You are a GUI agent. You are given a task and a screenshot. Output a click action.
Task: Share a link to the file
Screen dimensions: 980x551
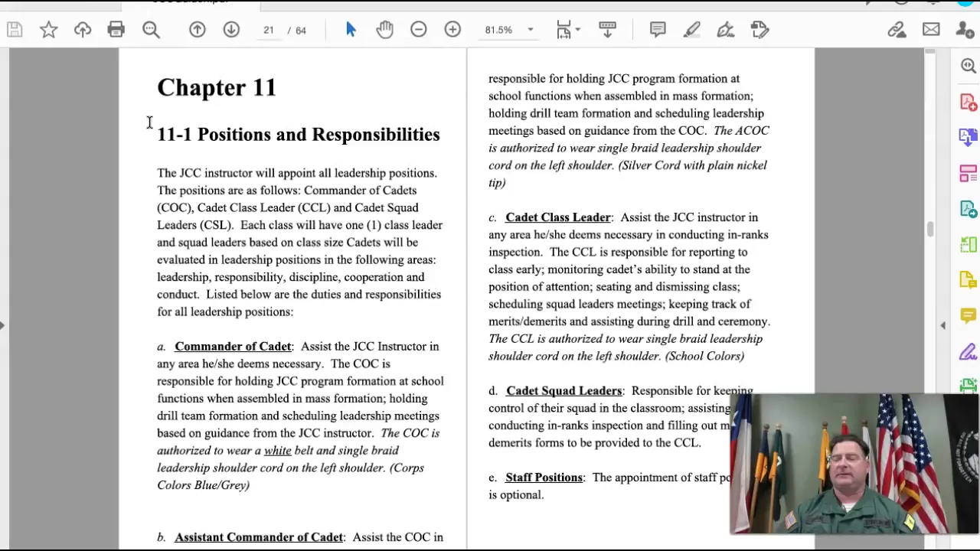pyautogui.click(x=897, y=30)
